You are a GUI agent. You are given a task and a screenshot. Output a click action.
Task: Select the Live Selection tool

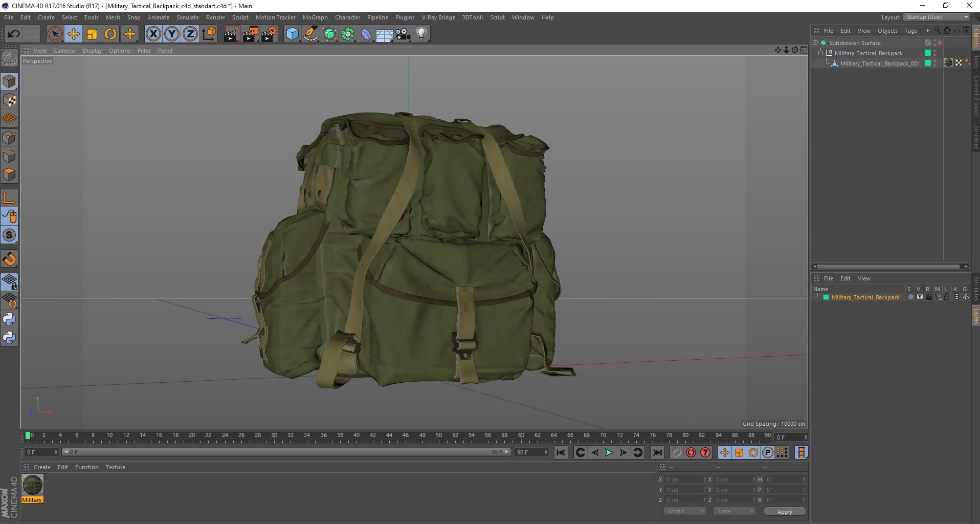tap(55, 34)
